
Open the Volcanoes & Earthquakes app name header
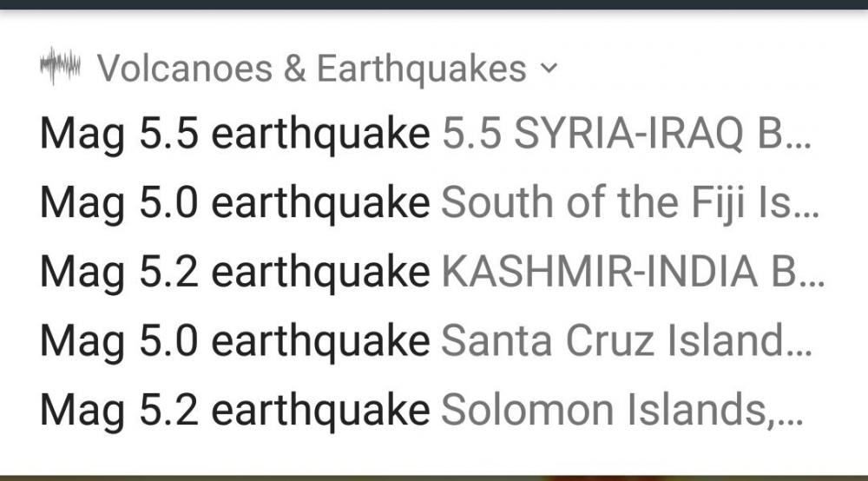click(312, 68)
